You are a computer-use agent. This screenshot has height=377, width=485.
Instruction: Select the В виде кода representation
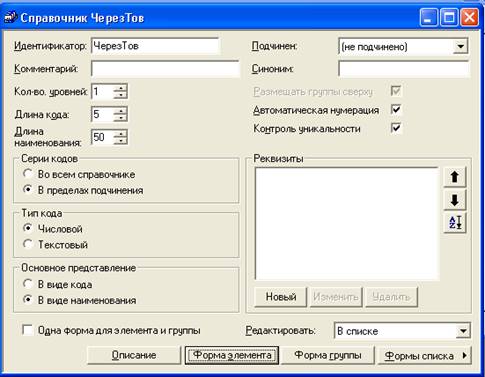(28, 284)
